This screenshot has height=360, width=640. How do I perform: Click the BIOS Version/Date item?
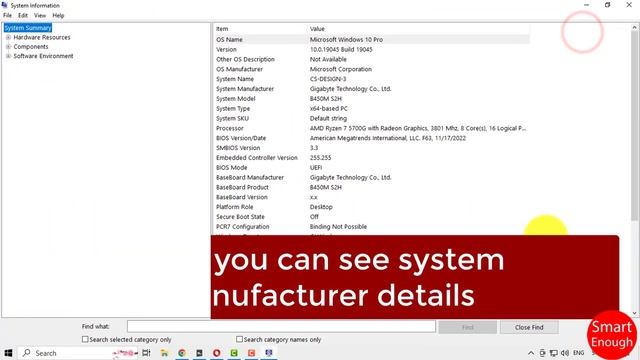pyautogui.click(x=241, y=138)
